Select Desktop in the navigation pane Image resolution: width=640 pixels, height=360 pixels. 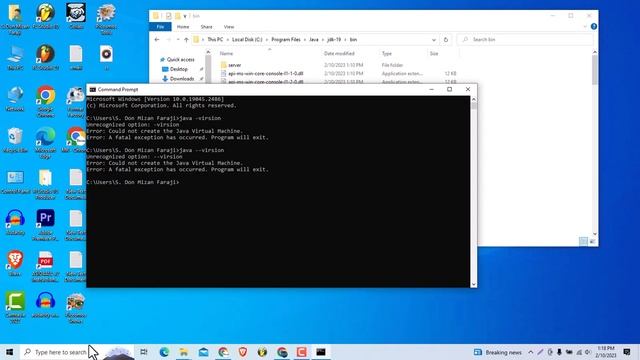pos(179,69)
